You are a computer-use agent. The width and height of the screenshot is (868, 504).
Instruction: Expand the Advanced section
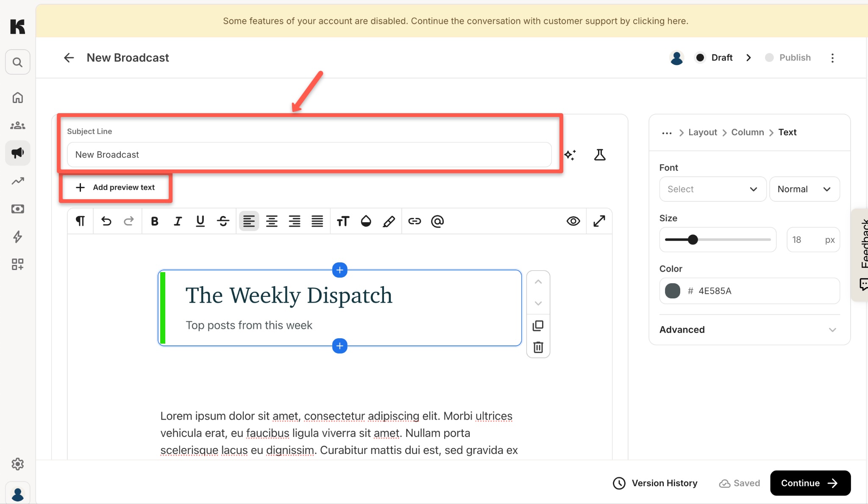pyautogui.click(x=749, y=330)
